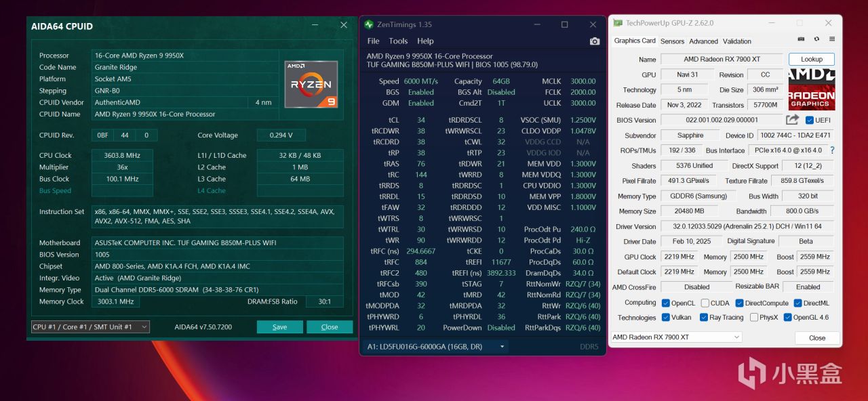Click the Speed value 6000 MT/s in ZenTimings
The image size is (868, 401).
(x=421, y=81)
